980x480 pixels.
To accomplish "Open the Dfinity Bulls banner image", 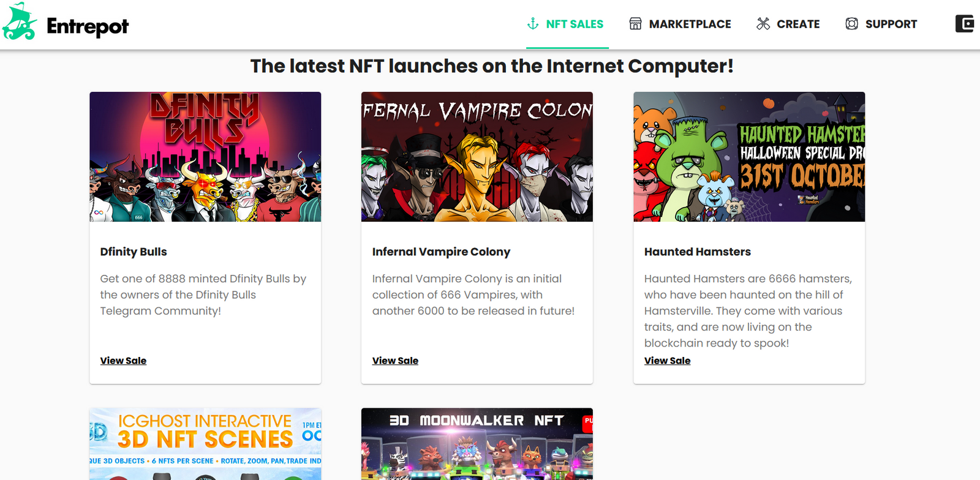I will point(205,157).
